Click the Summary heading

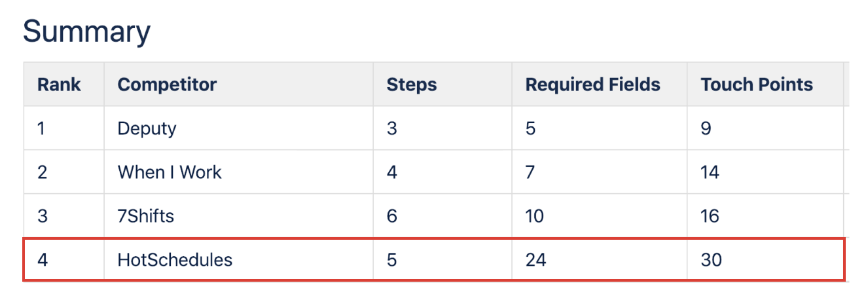pos(86,31)
